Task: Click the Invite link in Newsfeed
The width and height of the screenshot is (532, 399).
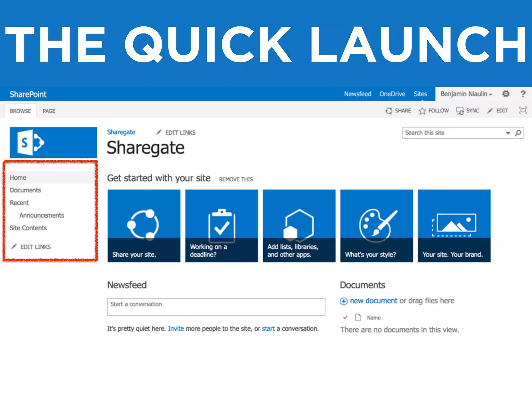Action: [x=176, y=329]
